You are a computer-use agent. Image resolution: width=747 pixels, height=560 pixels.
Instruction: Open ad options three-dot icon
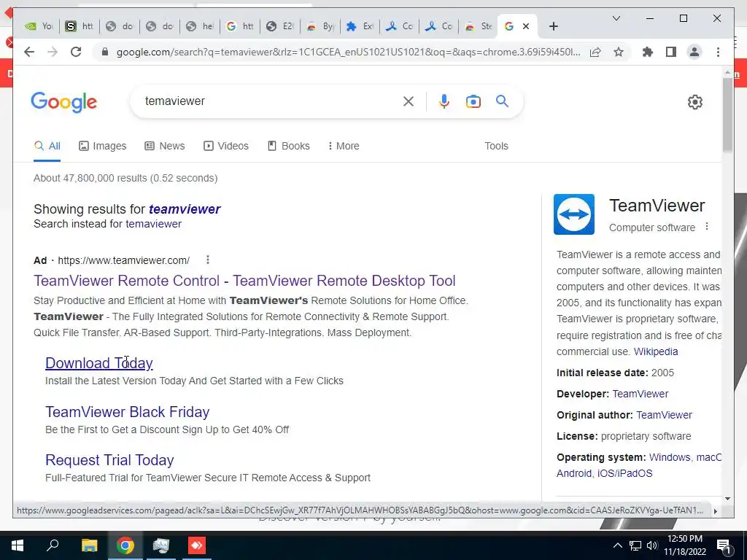click(x=208, y=260)
